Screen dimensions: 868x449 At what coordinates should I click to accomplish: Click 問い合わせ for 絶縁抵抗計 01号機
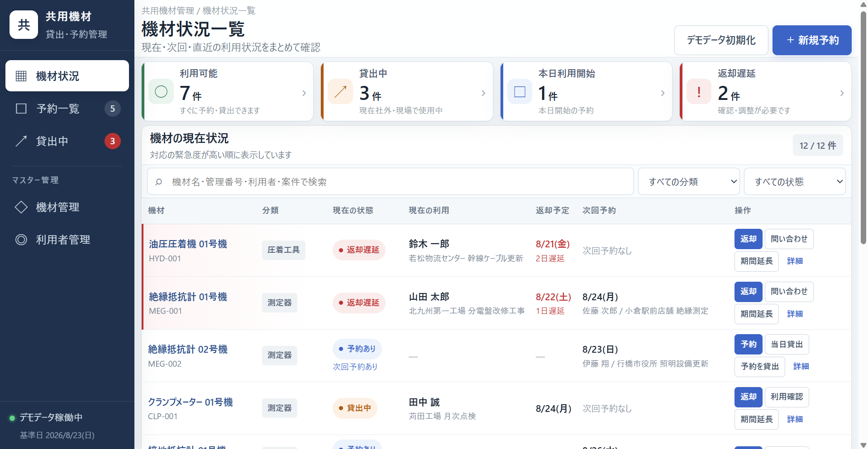(789, 292)
